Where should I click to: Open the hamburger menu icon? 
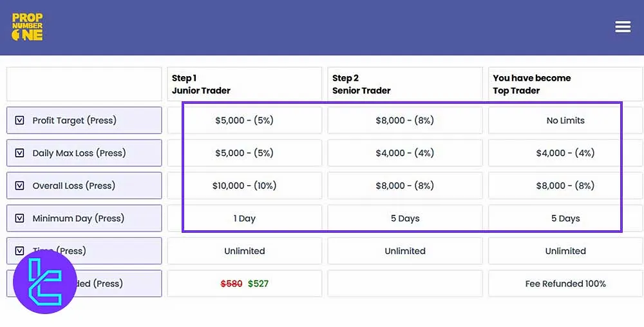623,26
